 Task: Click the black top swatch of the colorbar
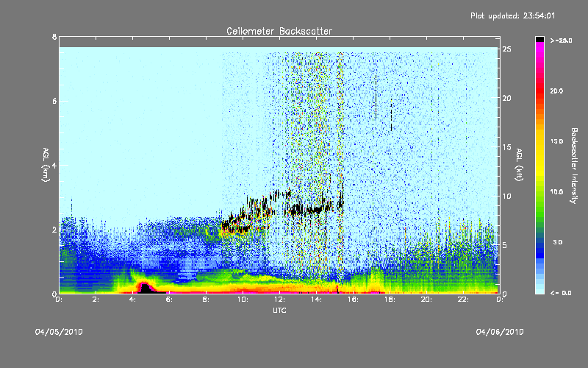[x=539, y=39]
